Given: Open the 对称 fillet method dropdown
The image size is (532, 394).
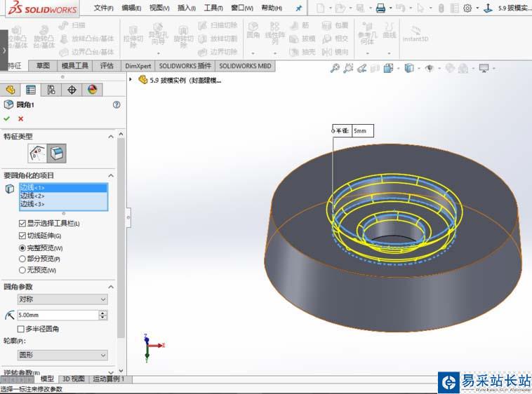Looking at the screenshot, I should coord(62,299).
